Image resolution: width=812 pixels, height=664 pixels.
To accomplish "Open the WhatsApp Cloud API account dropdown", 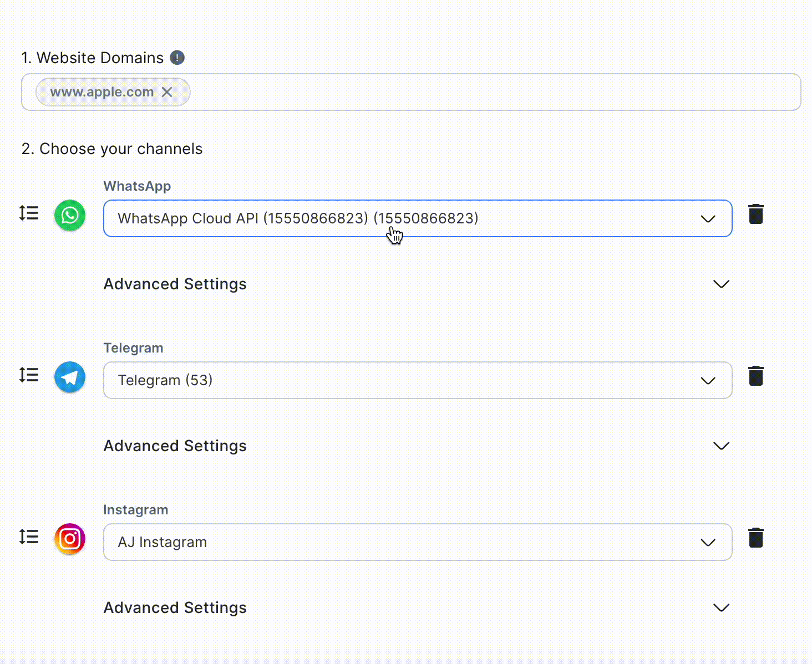I will [x=708, y=218].
